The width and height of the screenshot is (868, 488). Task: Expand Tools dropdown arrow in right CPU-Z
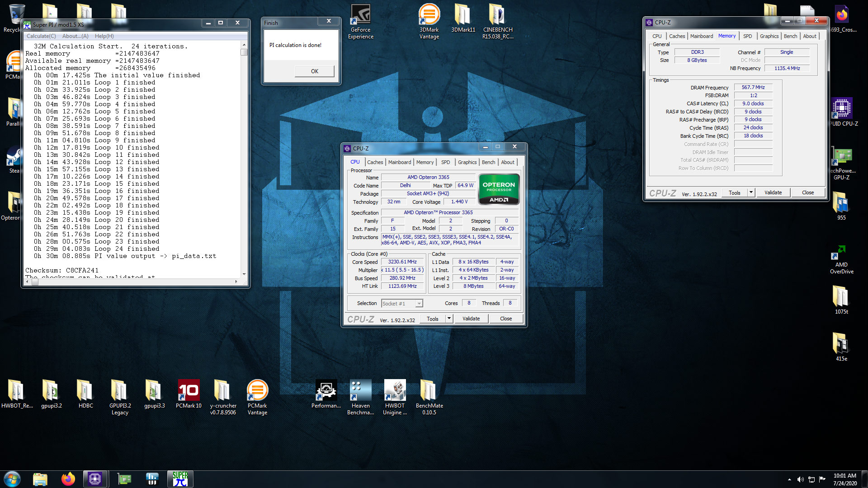click(x=751, y=192)
